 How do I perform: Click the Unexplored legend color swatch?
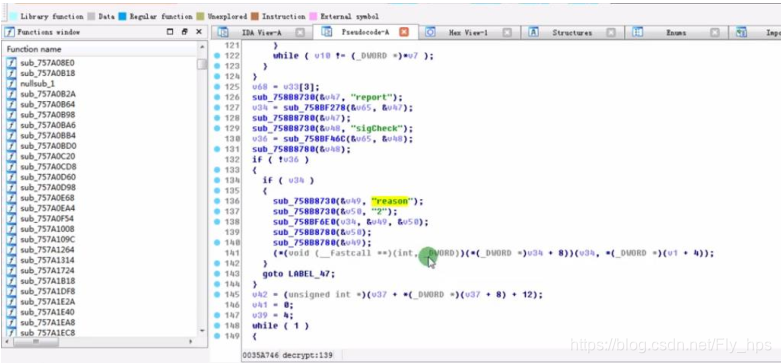(201, 16)
